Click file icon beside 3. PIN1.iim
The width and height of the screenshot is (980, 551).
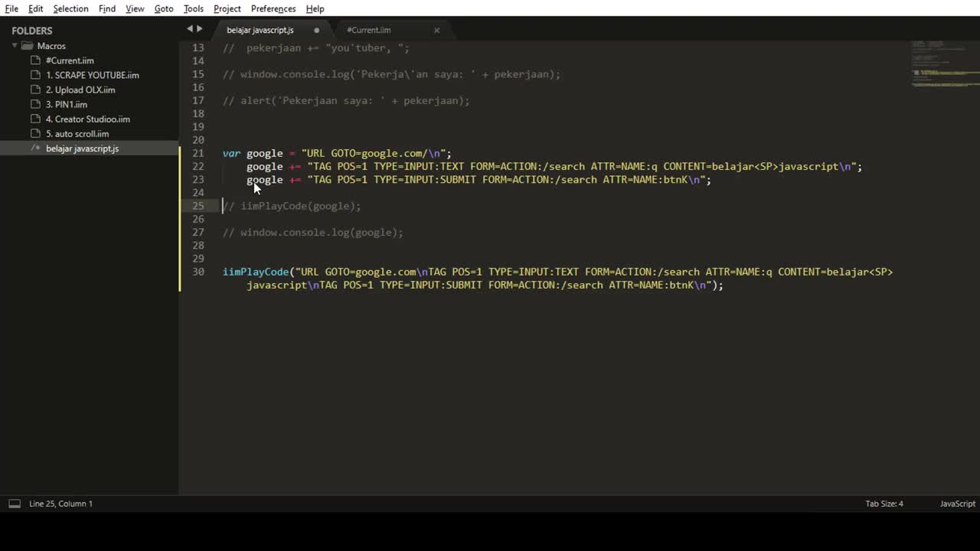click(x=34, y=104)
